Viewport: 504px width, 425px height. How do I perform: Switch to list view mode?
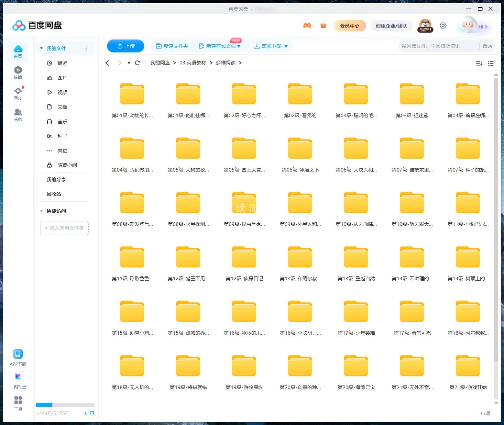tap(491, 63)
